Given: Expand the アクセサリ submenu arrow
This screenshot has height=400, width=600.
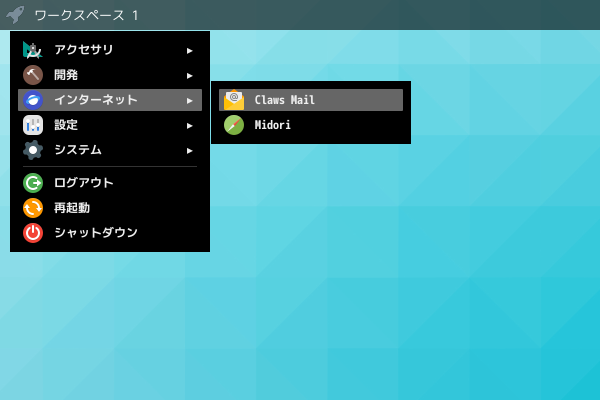Looking at the screenshot, I should 189,51.
